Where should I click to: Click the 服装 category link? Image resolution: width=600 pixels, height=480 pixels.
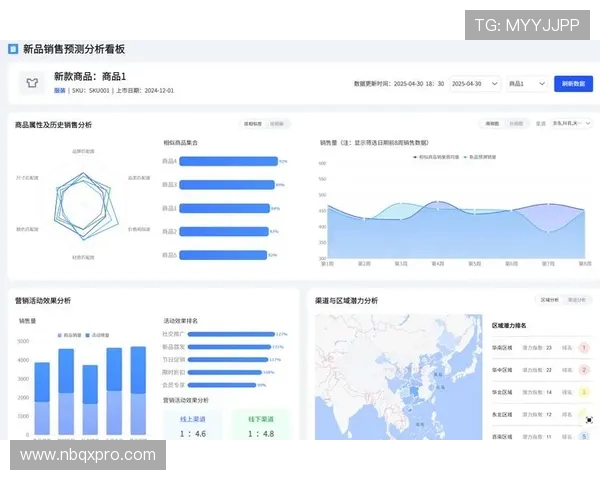pyautogui.click(x=60, y=91)
